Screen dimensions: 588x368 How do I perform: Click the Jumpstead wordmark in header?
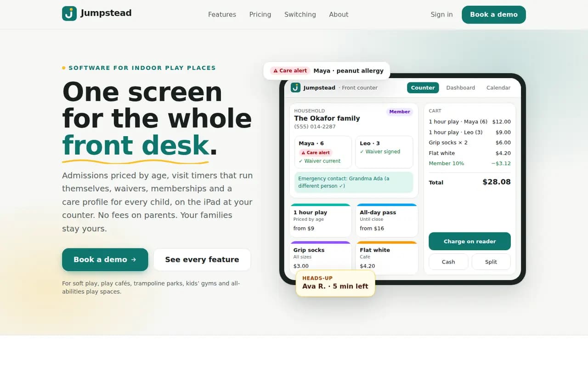(106, 13)
